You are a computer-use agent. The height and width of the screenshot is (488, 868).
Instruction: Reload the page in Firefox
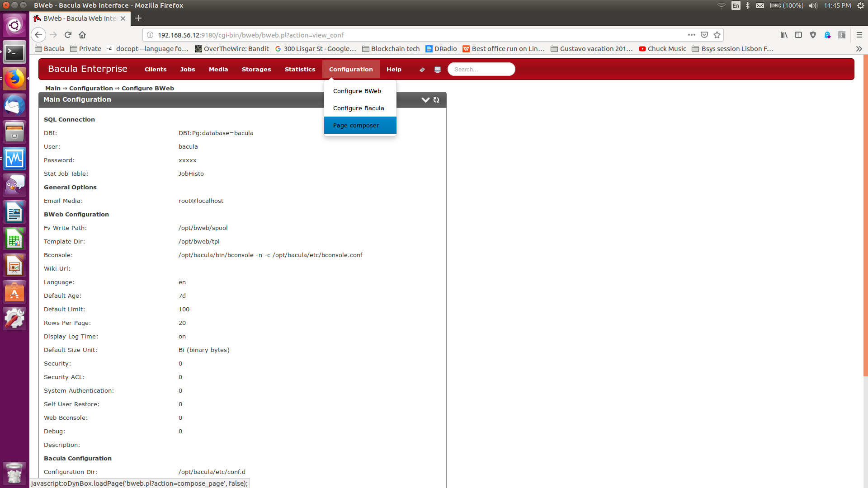click(x=68, y=35)
